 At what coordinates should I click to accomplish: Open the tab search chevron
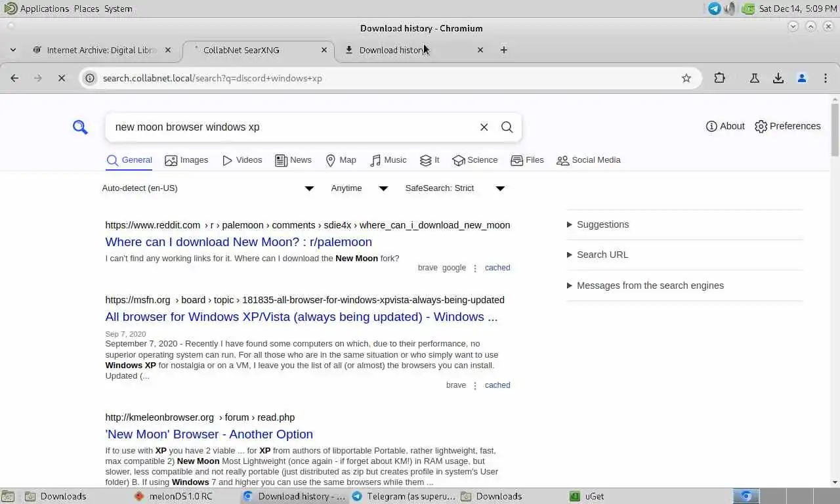tap(13, 50)
